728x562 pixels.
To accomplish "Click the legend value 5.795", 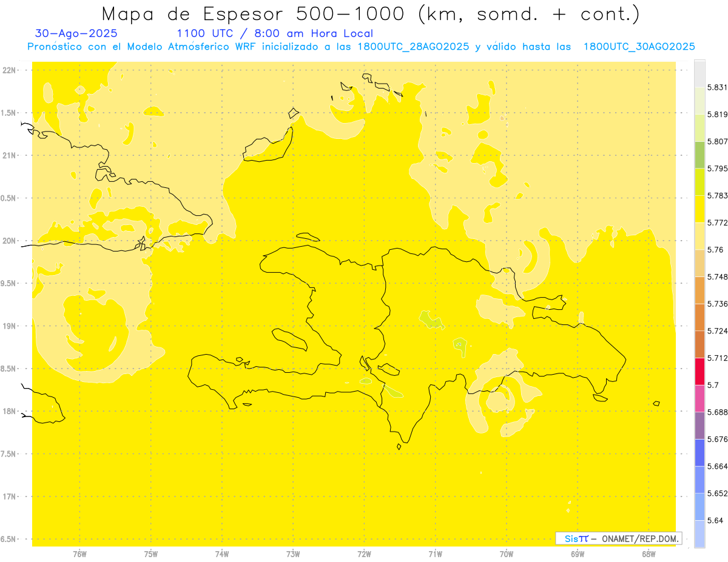I will pyautogui.click(x=718, y=169).
